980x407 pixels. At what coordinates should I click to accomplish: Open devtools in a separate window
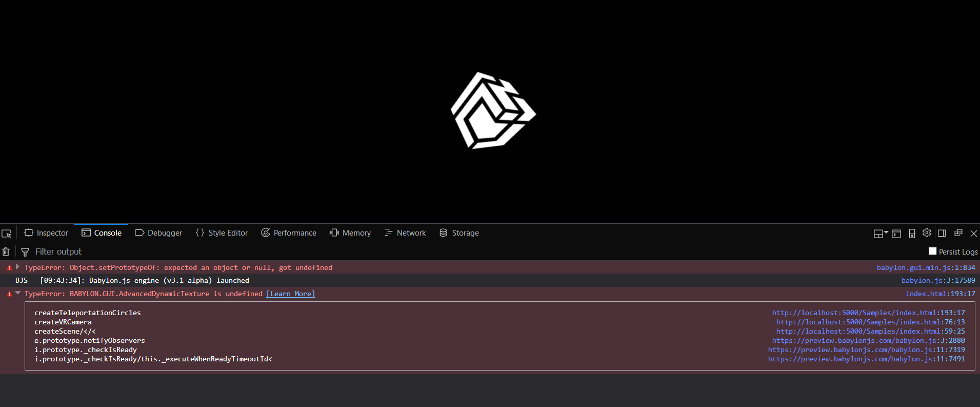pyautogui.click(x=958, y=233)
